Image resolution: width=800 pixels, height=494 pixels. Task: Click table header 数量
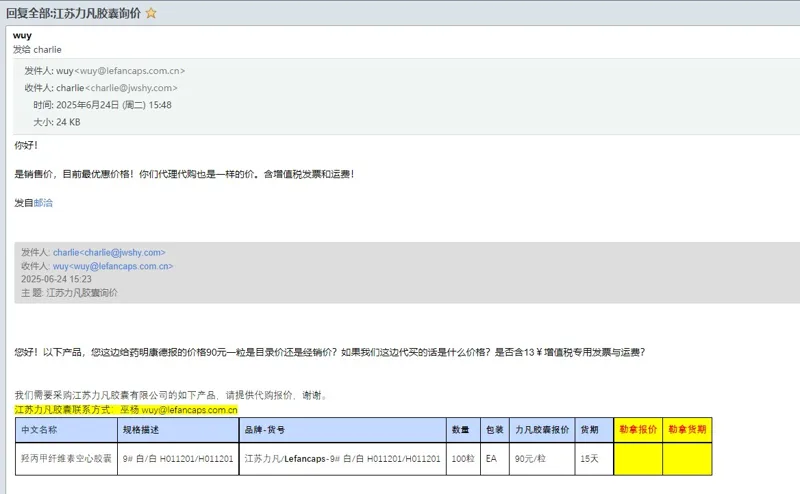coord(463,430)
